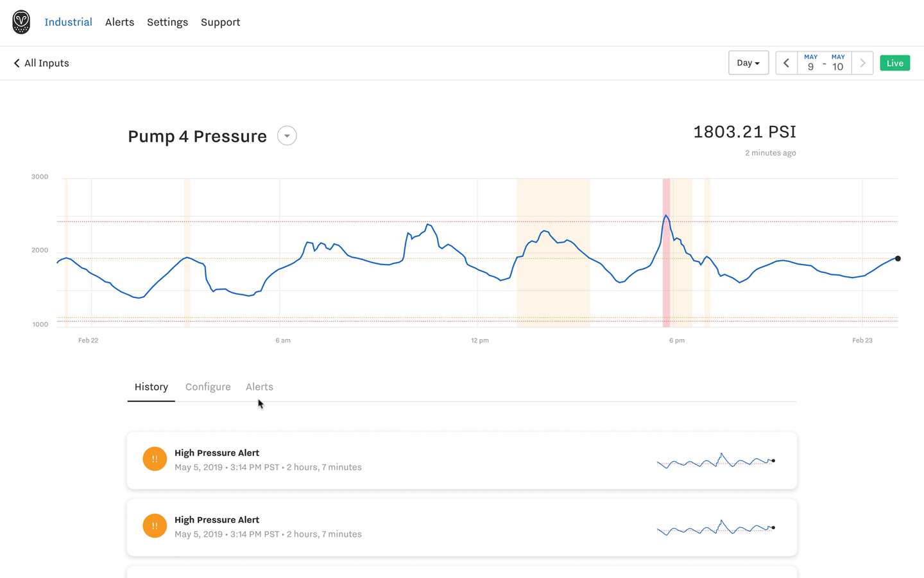
Task: Click the '2 minutes ago' timestamp
Action: coord(770,153)
